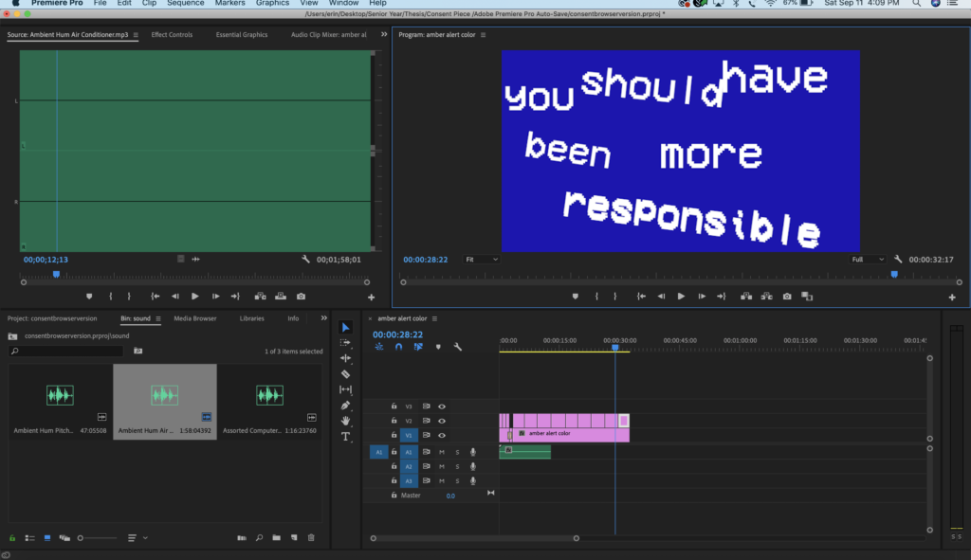
Task: Open the bin Sort Icons dropdown
Action: point(137,537)
